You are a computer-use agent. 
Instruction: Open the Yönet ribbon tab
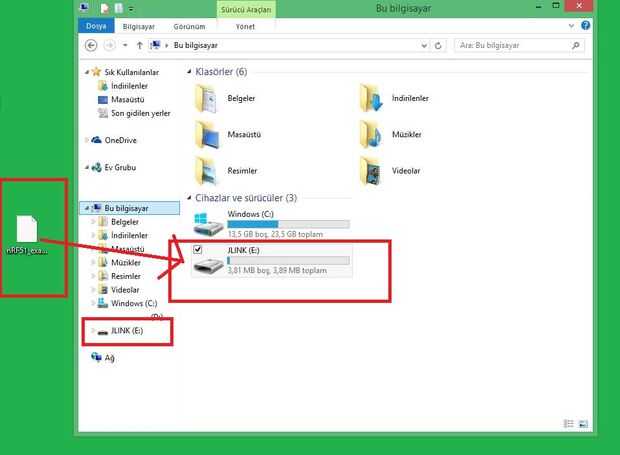click(x=245, y=26)
